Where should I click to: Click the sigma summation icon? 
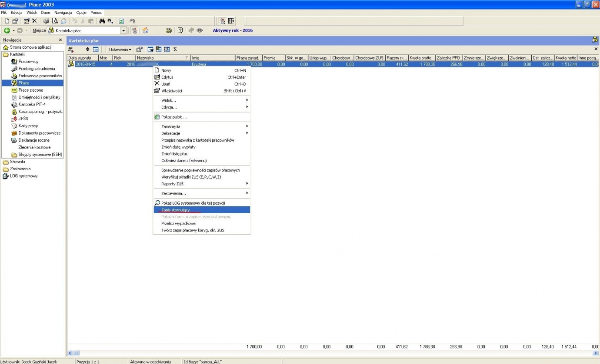(175, 50)
